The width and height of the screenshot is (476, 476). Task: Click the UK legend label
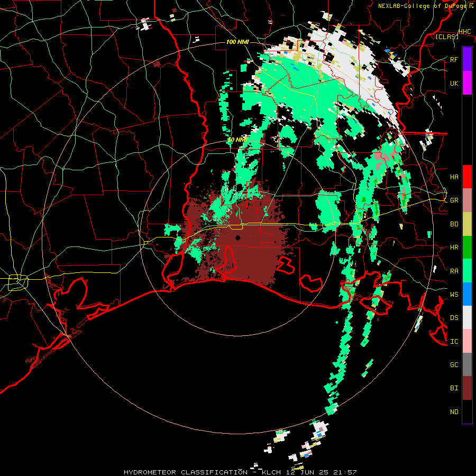pos(454,83)
